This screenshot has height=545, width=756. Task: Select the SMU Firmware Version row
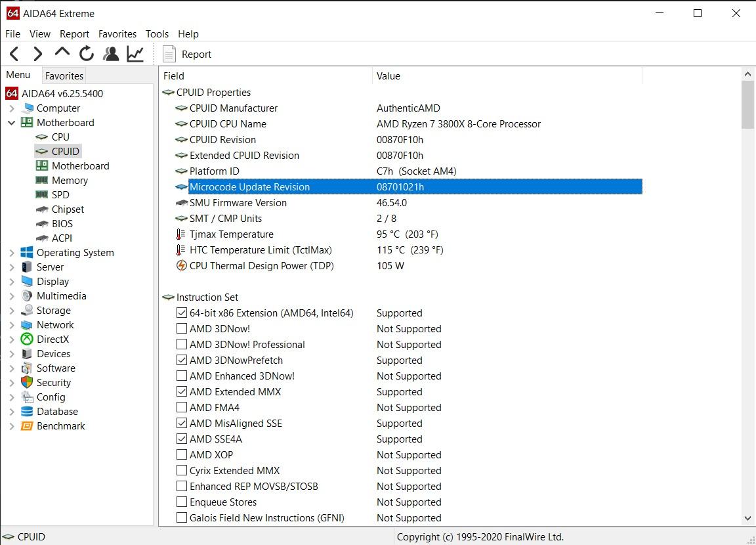pos(409,202)
